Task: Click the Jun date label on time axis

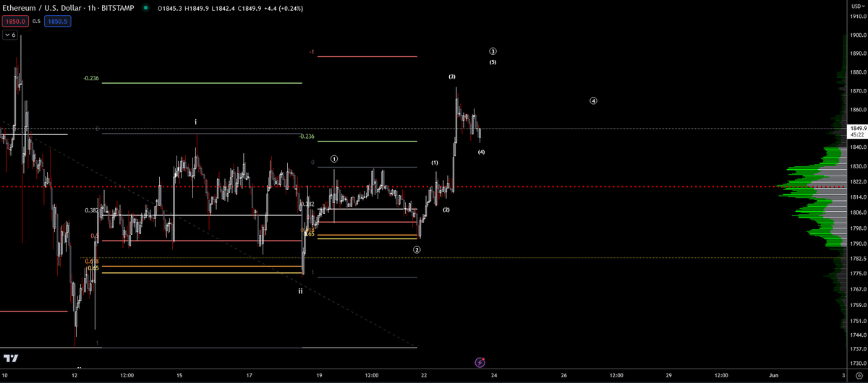Action: pyautogui.click(x=773, y=376)
